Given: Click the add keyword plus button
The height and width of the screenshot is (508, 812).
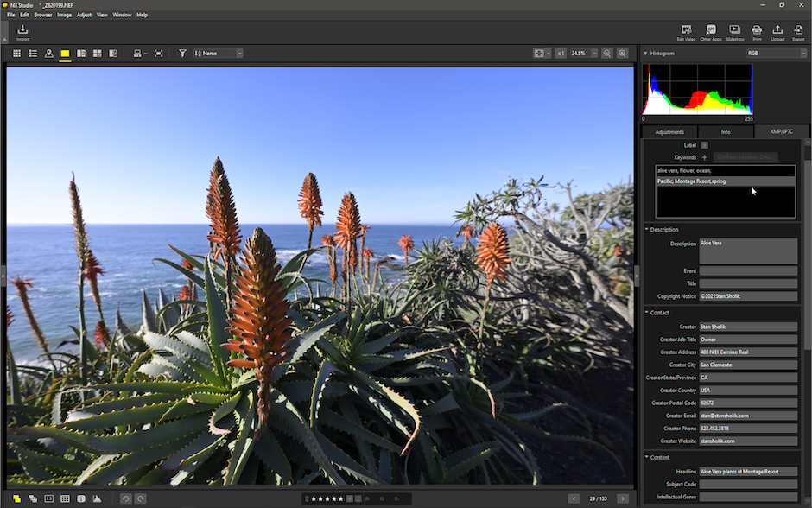Looking at the screenshot, I should (x=704, y=157).
